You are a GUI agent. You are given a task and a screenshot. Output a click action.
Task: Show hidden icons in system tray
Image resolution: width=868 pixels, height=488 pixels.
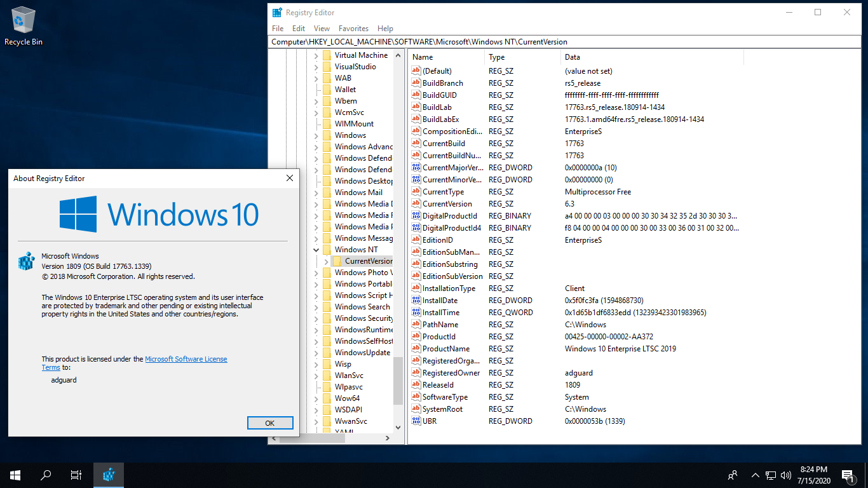pyautogui.click(x=756, y=475)
